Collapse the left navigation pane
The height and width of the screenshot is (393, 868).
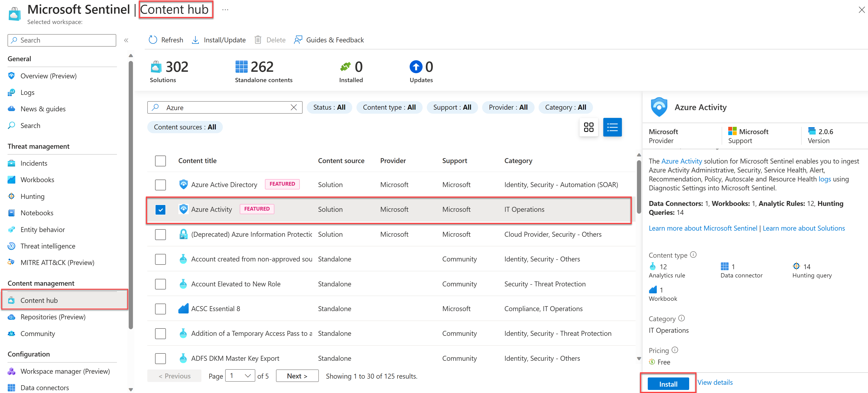[126, 40]
